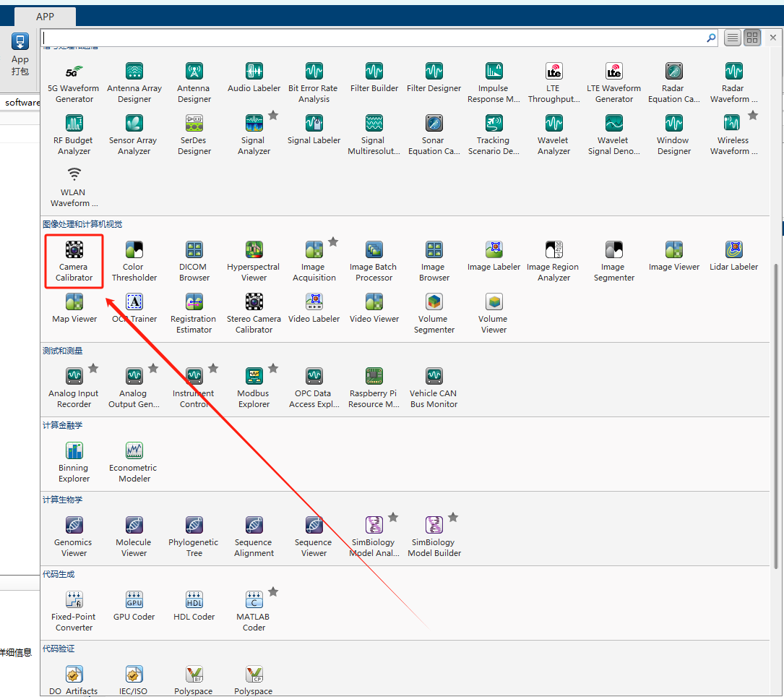Screen dimensions: 784x697
Task: Toggle favorite star on Analog Output Generator
Action: 153,369
